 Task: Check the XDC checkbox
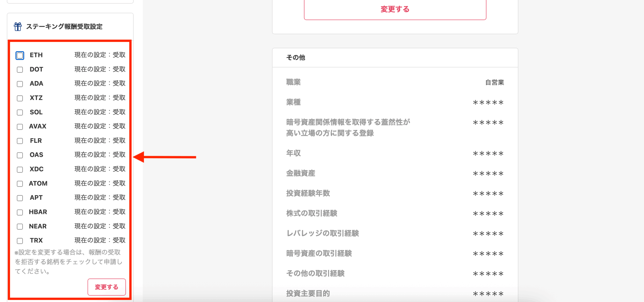(20, 170)
